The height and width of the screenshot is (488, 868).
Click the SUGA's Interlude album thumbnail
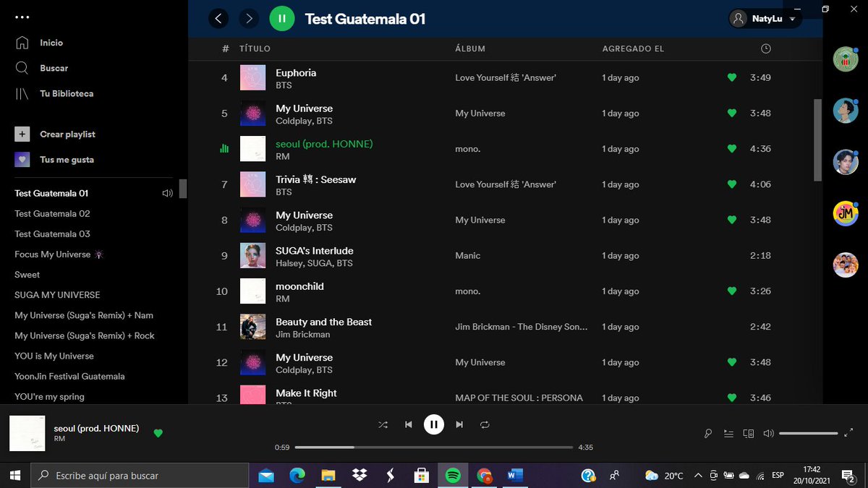[x=252, y=256]
